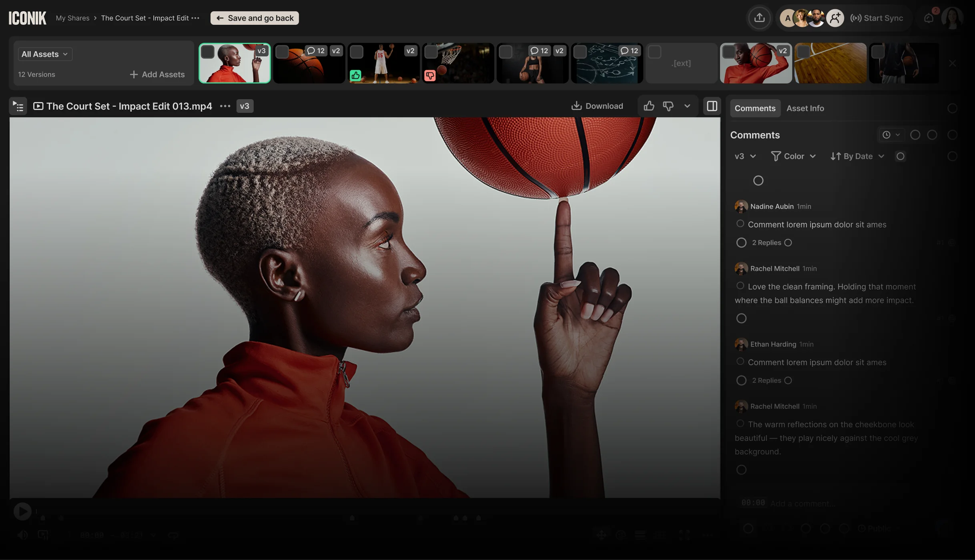The width and height of the screenshot is (975, 560).
Task: Click Add Assets to add new assets
Action: click(158, 74)
